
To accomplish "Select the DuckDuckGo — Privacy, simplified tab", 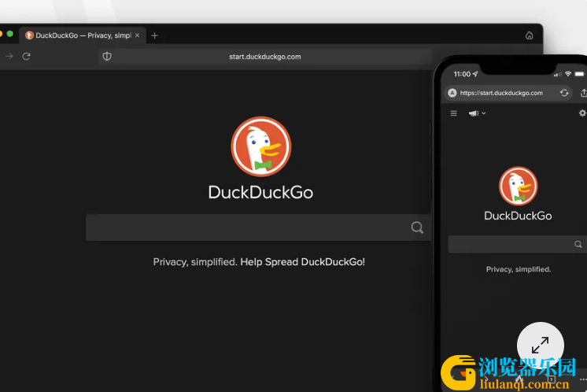I will click(83, 35).
